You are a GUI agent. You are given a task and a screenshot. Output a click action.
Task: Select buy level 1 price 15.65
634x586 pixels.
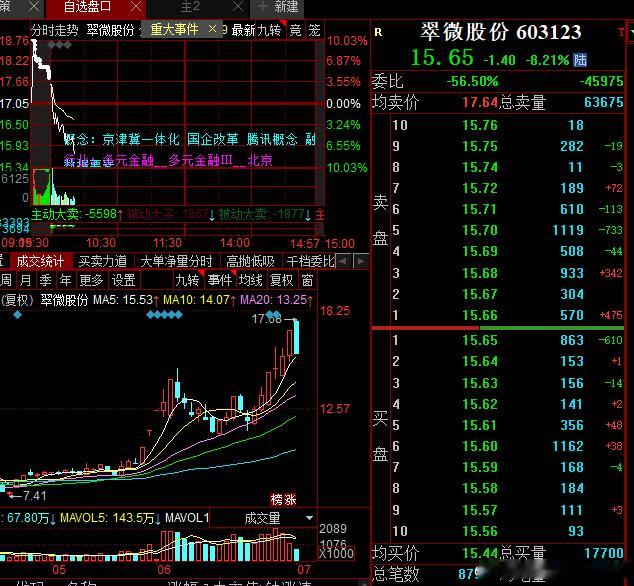click(x=480, y=341)
